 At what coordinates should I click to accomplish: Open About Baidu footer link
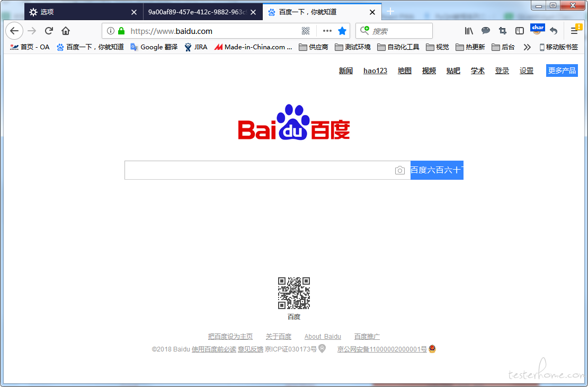tap(323, 336)
